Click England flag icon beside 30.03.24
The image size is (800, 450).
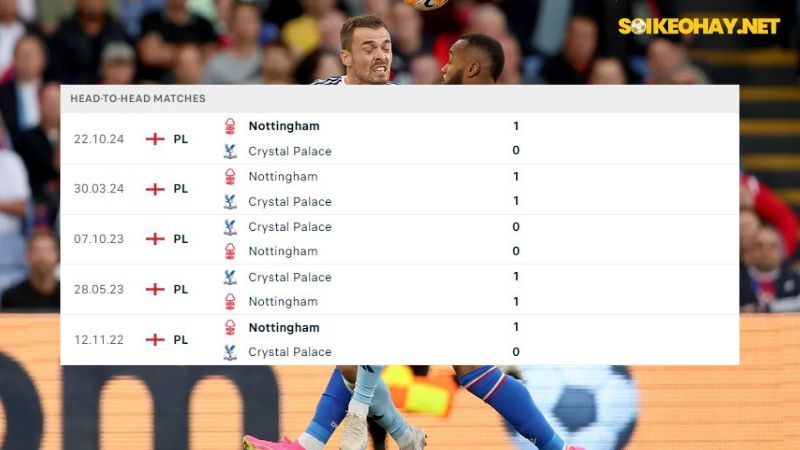click(x=155, y=189)
